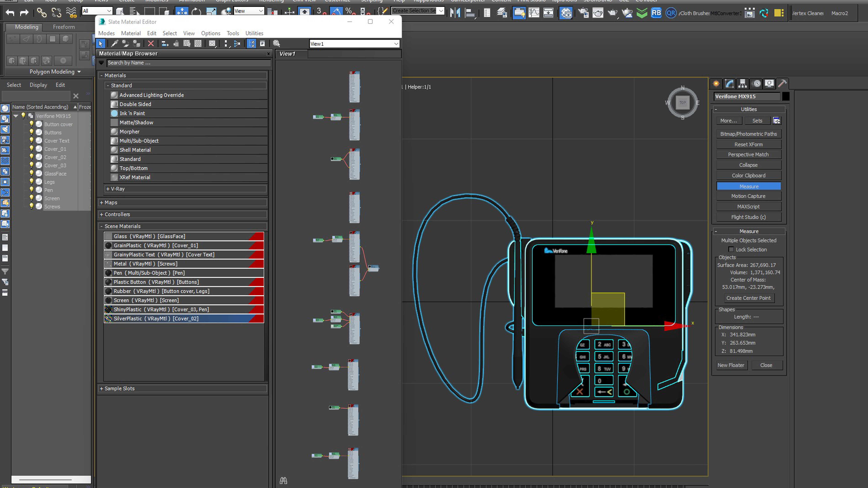Open the View1 dropdown in Slate editor
Image resolution: width=868 pixels, height=488 pixels.
pyautogui.click(x=396, y=44)
